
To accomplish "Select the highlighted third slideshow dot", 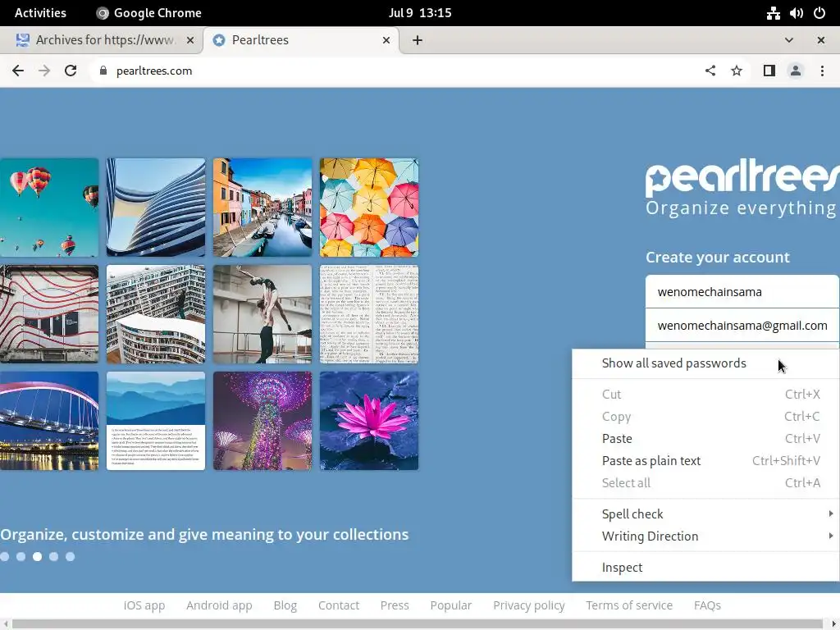I will (37, 557).
